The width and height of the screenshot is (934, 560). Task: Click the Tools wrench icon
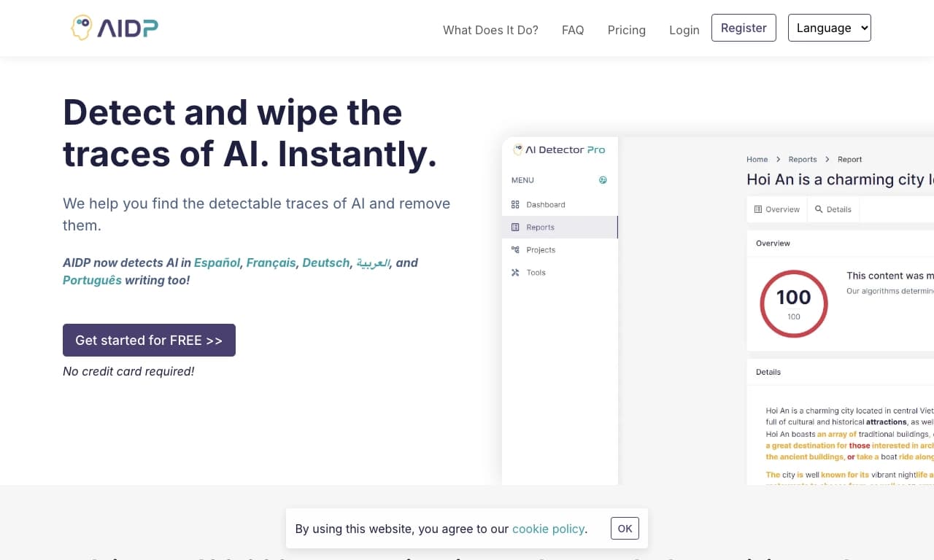coord(515,273)
